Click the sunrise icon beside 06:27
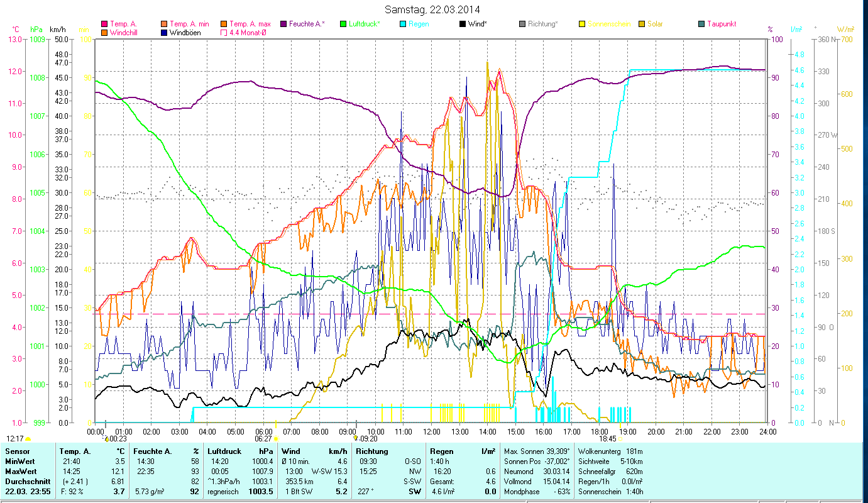This screenshot has width=868, height=503. click(x=275, y=439)
